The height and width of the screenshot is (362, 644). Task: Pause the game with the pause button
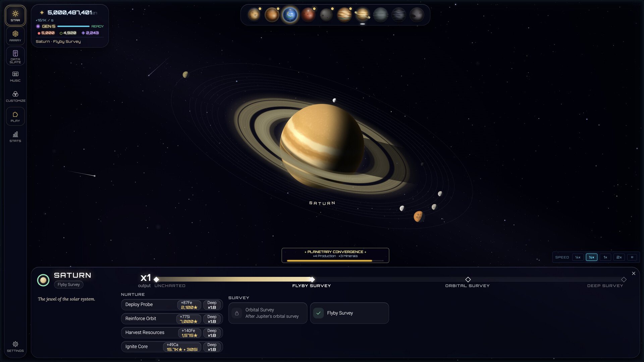click(632, 257)
